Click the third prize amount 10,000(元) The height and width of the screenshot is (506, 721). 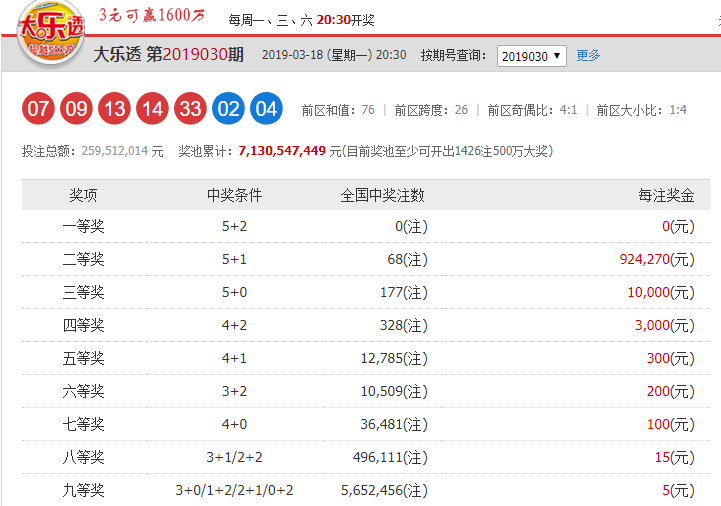click(x=661, y=292)
